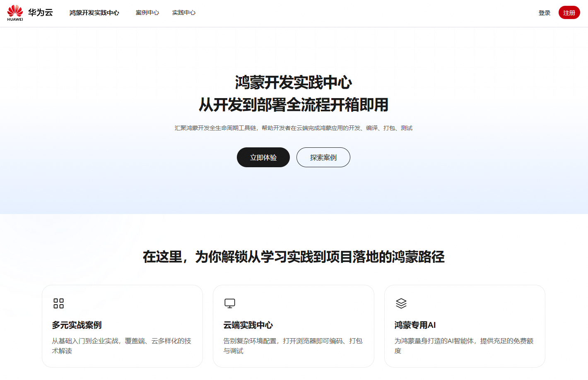The width and height of the screenshot is (588, 380).
Task: Click the description 为鸿蒙量身打造的AI智能体
Action: point(464,346)
